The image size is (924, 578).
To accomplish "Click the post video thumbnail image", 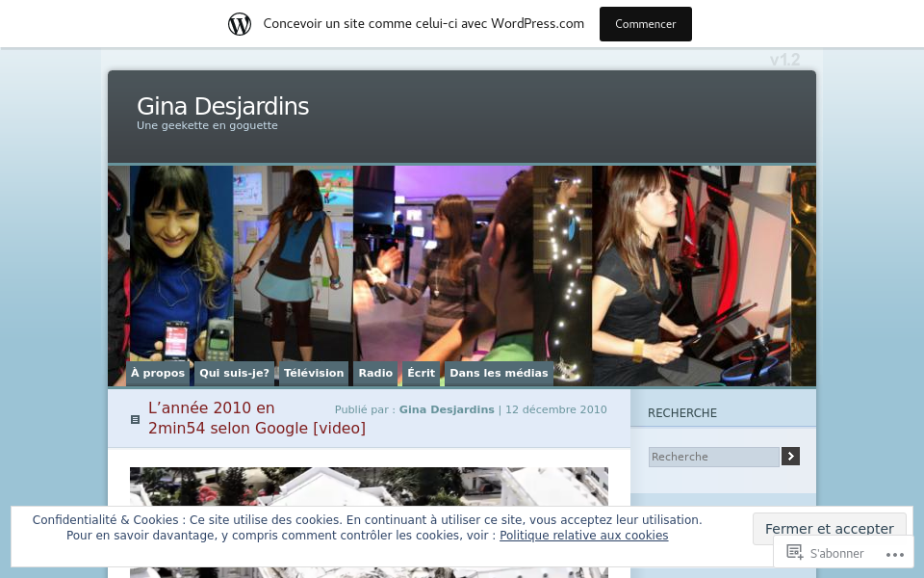I will point(369,486).
